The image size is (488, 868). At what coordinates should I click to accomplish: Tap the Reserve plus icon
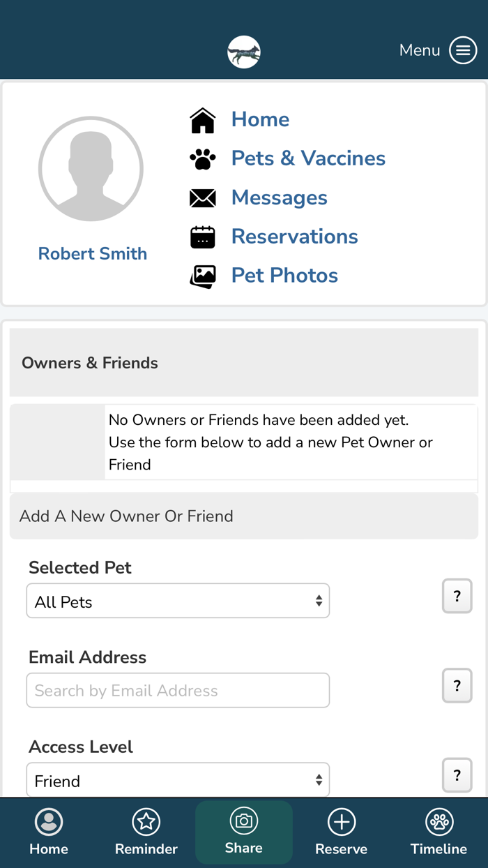click(341, 823)
